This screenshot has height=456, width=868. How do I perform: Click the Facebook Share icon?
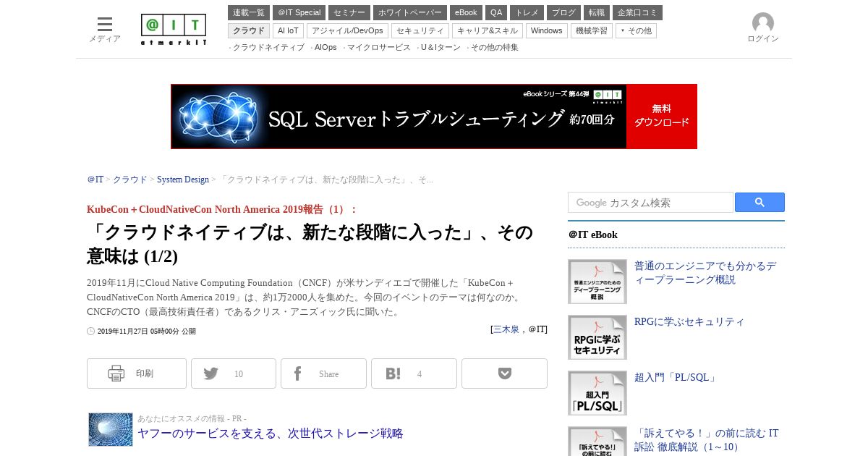tap(297, 373)
